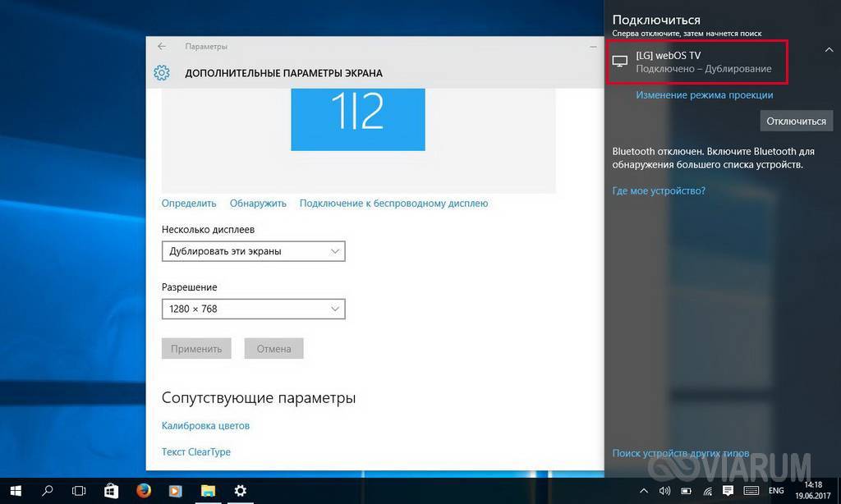Show hidden system tray icons
The image size is (841, 504).
[643, 491]
